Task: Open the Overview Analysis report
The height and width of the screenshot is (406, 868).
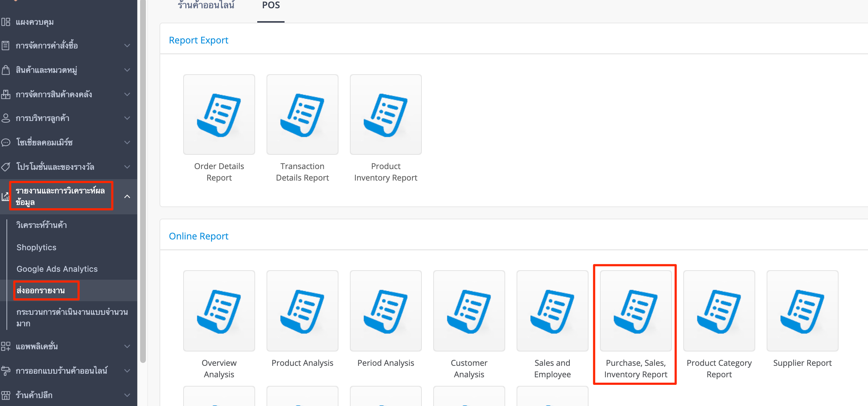Action: (x=219, y=311)
